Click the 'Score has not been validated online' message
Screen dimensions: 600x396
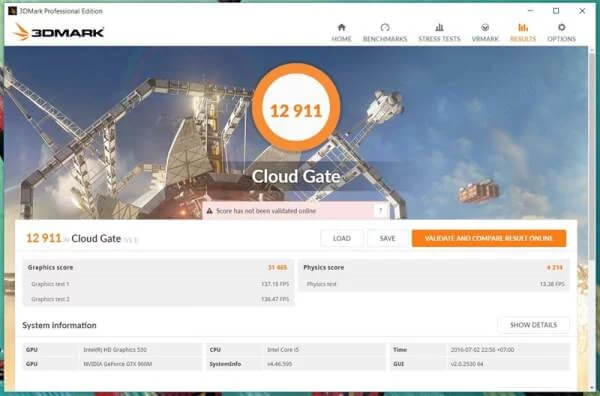pos(266,211)
